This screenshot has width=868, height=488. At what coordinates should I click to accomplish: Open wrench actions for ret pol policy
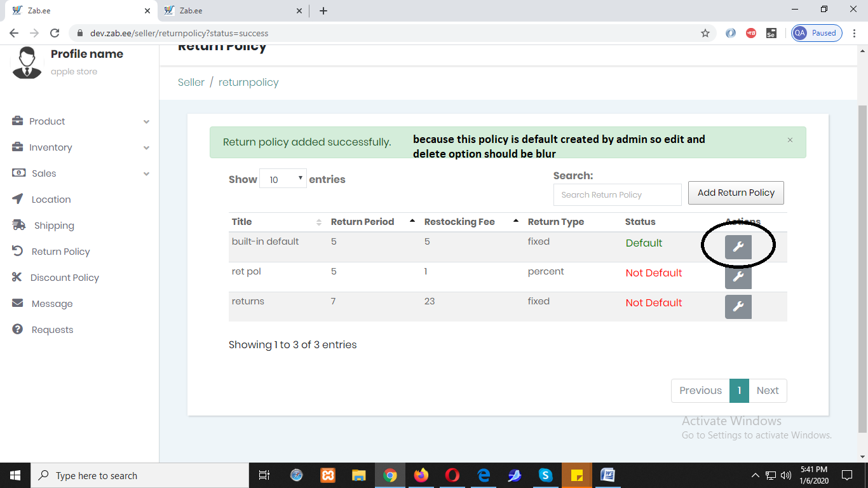point(738,276)
